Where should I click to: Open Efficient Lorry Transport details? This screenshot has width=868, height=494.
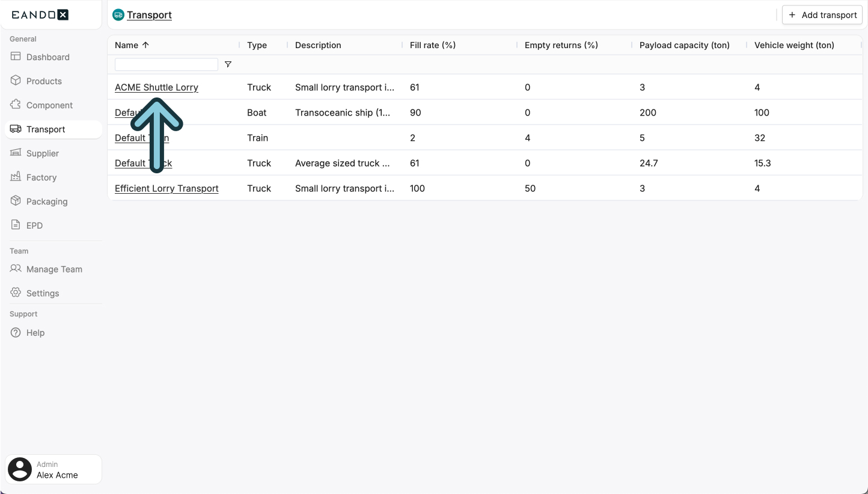pyautogui.click(x=167, y=188)
